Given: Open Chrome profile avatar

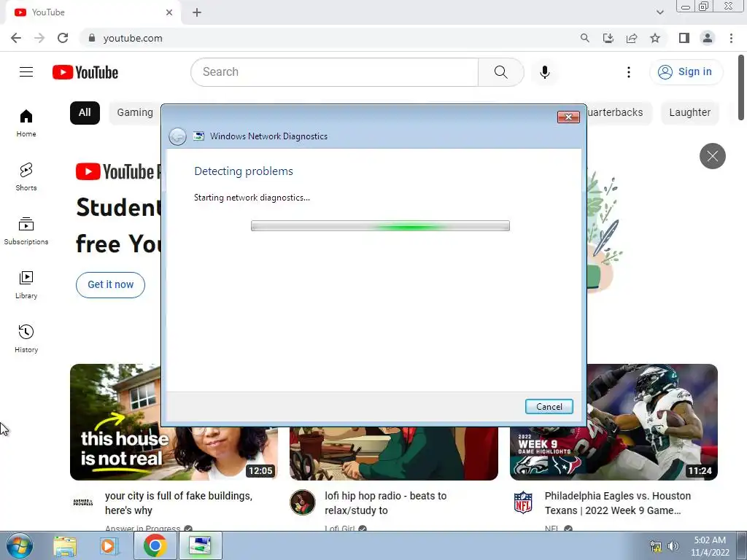Looking at the screenshot, I should click(x=708, y=38).
